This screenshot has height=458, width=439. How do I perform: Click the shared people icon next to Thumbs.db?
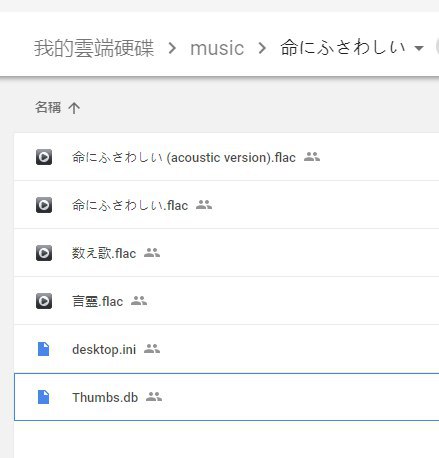154,397
